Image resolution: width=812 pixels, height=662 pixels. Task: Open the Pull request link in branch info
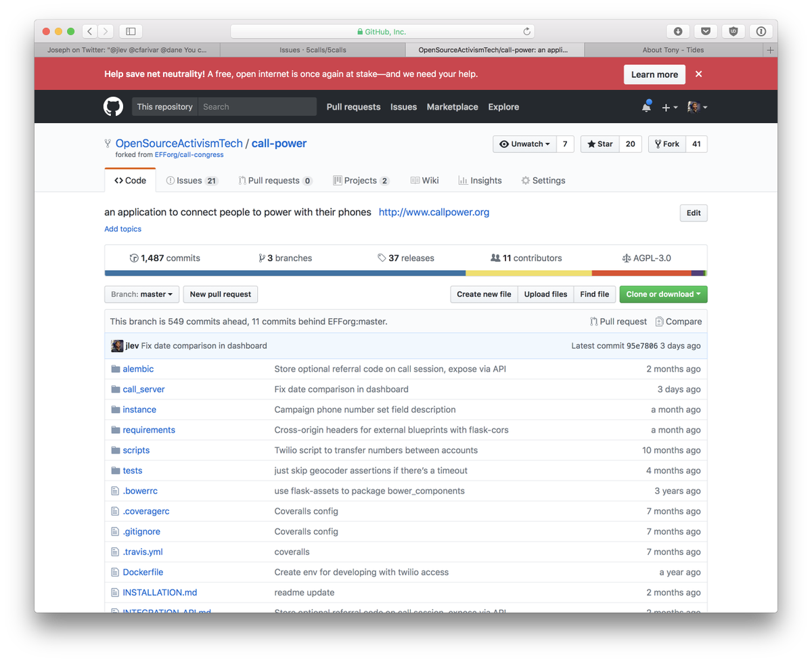click(x=618, y=322)
